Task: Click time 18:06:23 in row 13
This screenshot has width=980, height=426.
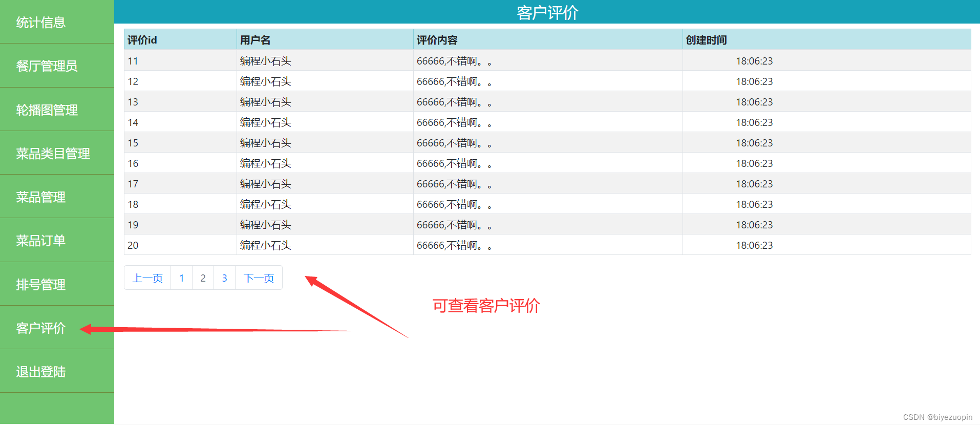Action: (754, 102)
